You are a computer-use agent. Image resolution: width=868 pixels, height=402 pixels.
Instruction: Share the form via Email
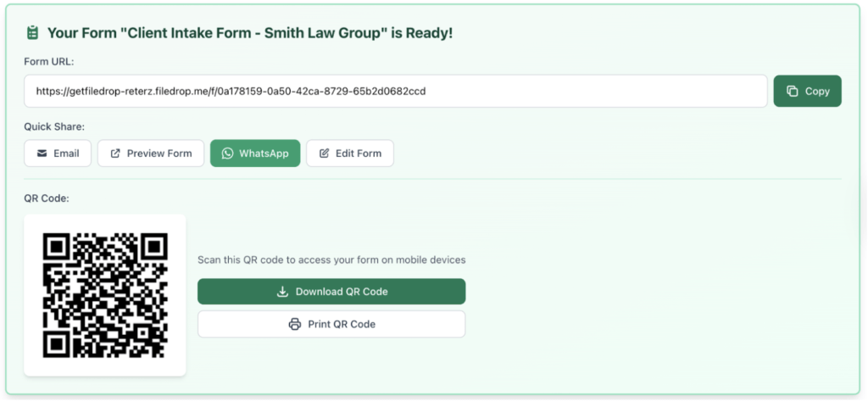(58, 154)
